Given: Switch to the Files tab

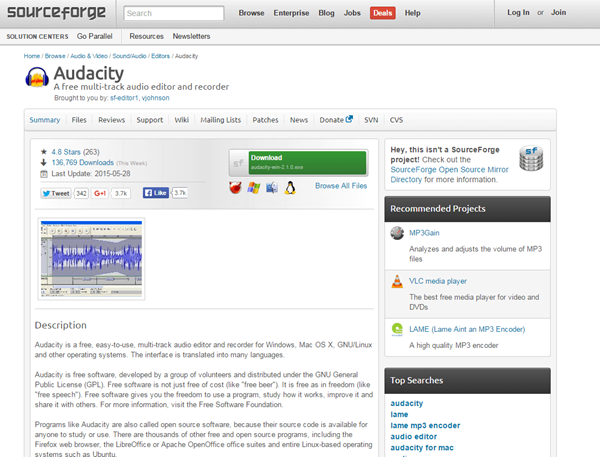Looking at the screenshot, I should click(x=79, y=120).
